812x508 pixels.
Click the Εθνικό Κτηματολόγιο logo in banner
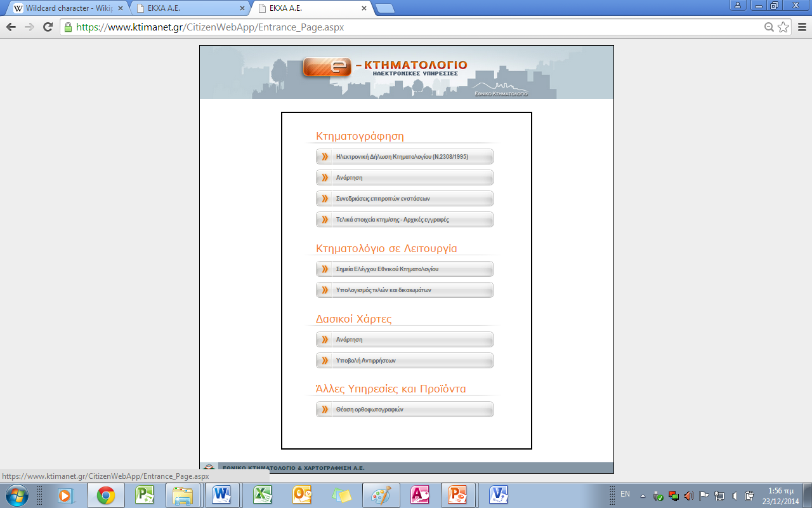[501, 89]
